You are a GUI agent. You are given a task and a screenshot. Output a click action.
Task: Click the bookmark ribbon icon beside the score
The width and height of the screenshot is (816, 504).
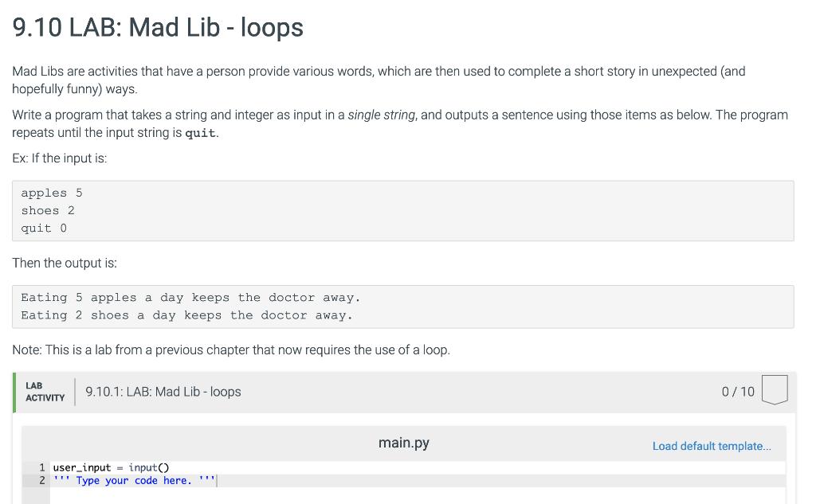pos(774,391)
